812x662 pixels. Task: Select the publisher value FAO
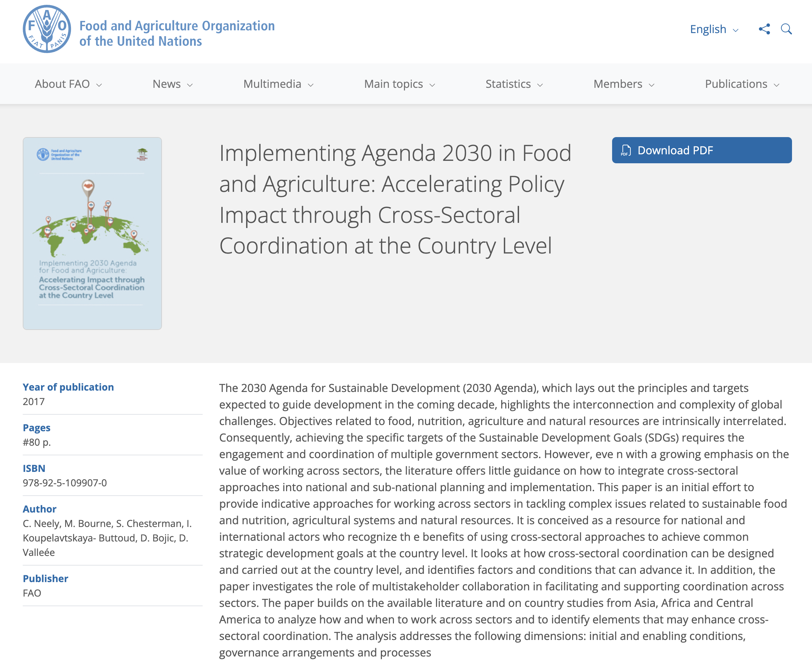point(32,593)
